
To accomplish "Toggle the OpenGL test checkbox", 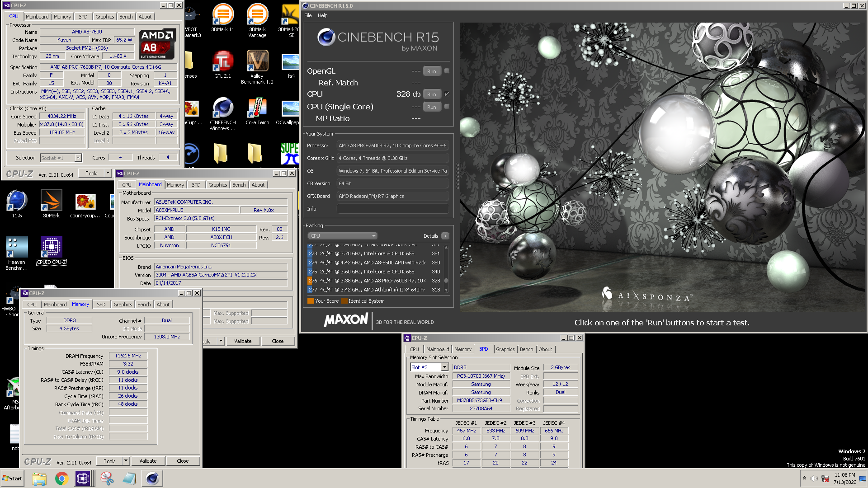I will pyautogui.click(x=447, y=71).
